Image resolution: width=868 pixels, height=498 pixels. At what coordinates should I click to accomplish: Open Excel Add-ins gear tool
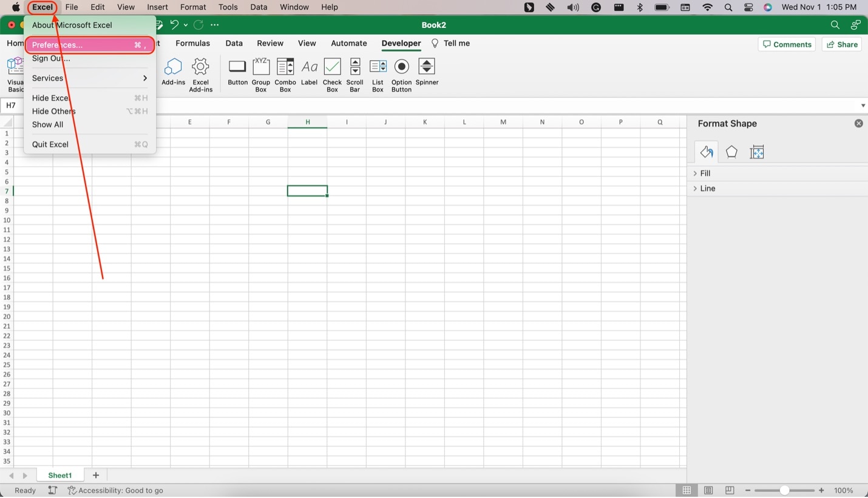[200, 75]
